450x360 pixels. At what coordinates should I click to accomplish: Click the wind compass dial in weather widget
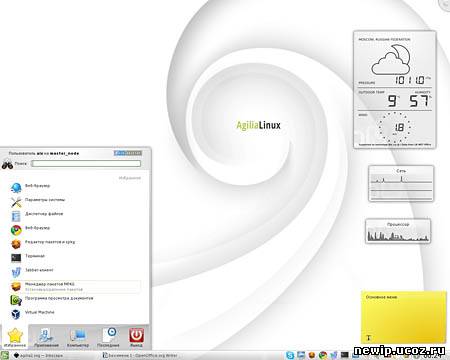(395, 127)
